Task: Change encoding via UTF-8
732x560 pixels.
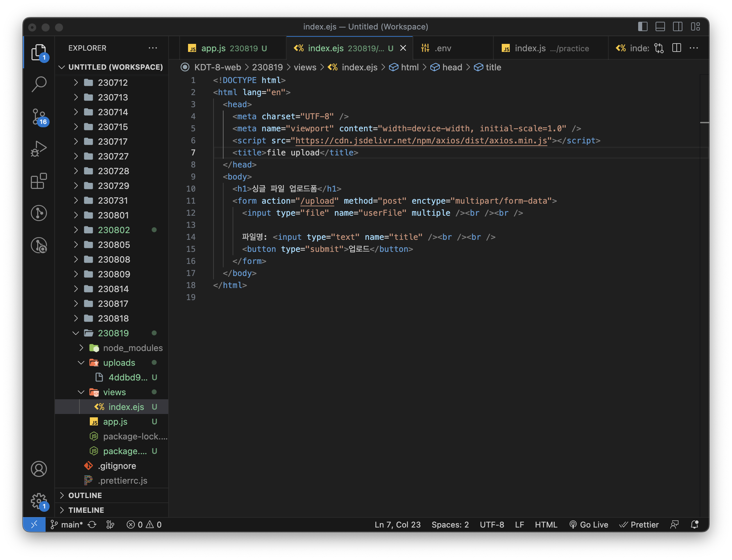Action: click(x=492, y=524)
